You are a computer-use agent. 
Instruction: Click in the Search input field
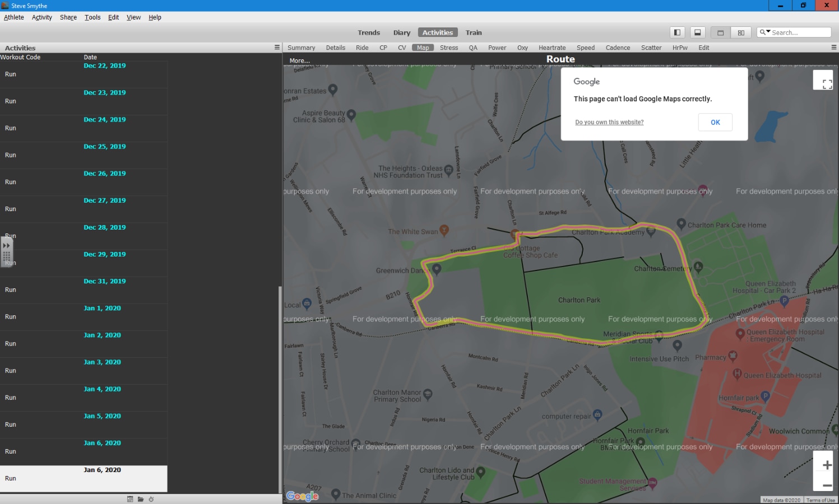point(800,32)
